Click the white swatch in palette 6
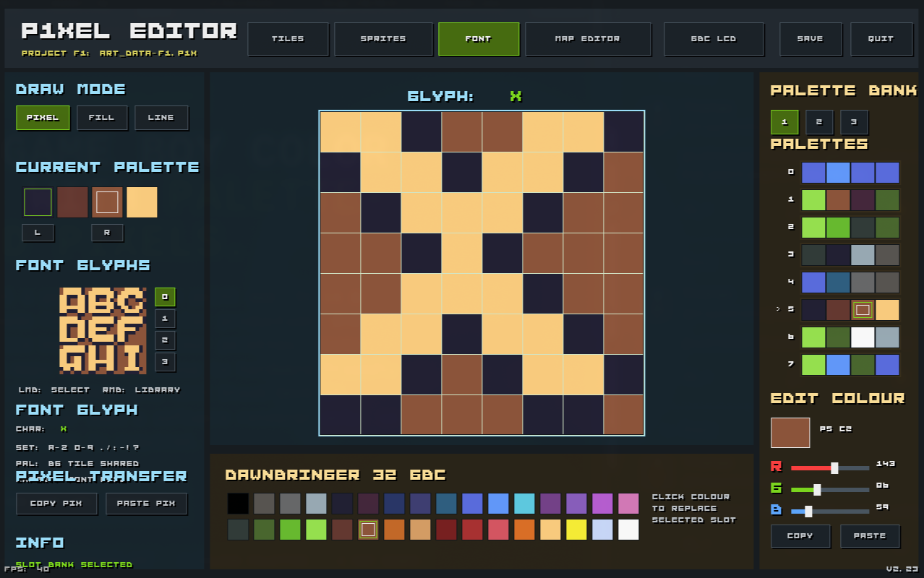The width and height of the screenshot is (924, 578). click(x=863, y=337)
